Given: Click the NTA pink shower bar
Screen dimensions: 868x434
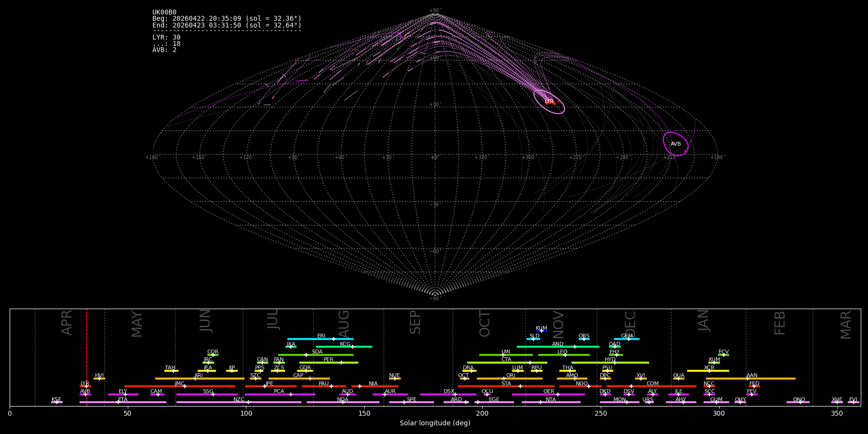Looking at the screenshot, I should [x=551, y=402].
